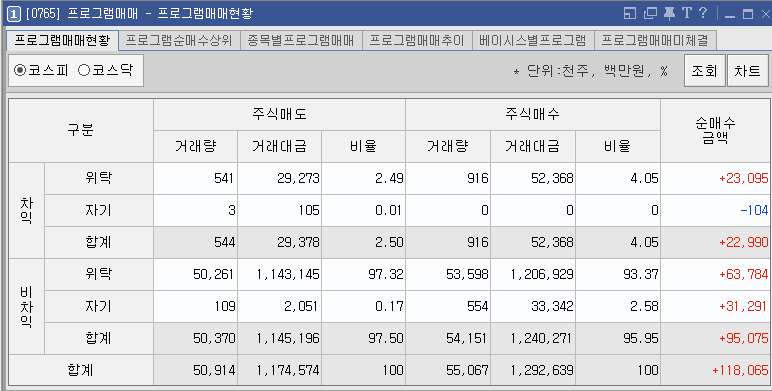Click the buy ratio cell 93.37
772x391 pixels.
pos(618,274)
